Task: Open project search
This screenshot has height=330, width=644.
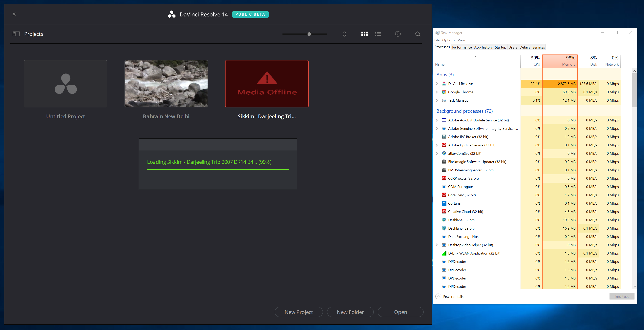Action: 418,34
